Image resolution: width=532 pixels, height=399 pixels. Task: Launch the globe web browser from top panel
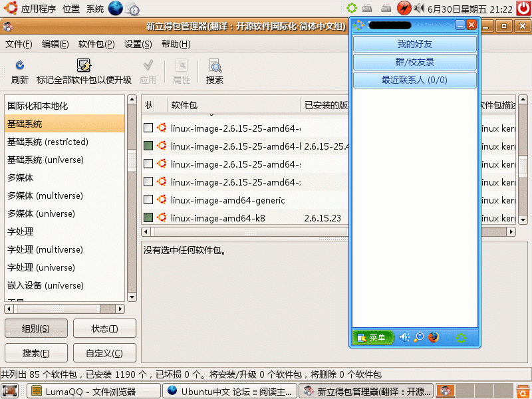coord(115,8)
